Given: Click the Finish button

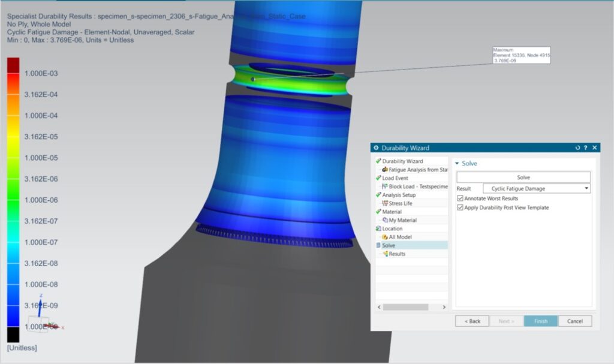Looking at the screenshot, I should pos(540,321).
